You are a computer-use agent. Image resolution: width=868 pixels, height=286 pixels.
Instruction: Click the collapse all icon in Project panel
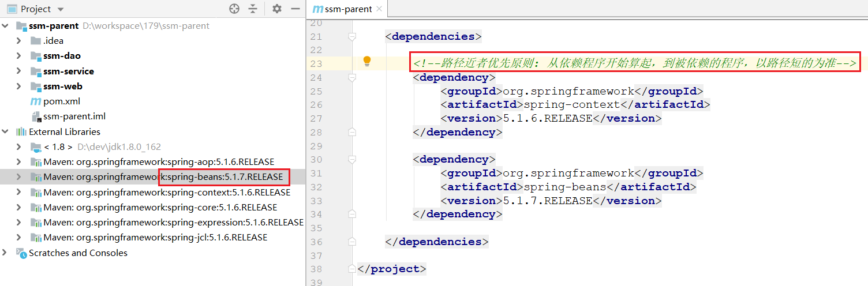[253, 9]
